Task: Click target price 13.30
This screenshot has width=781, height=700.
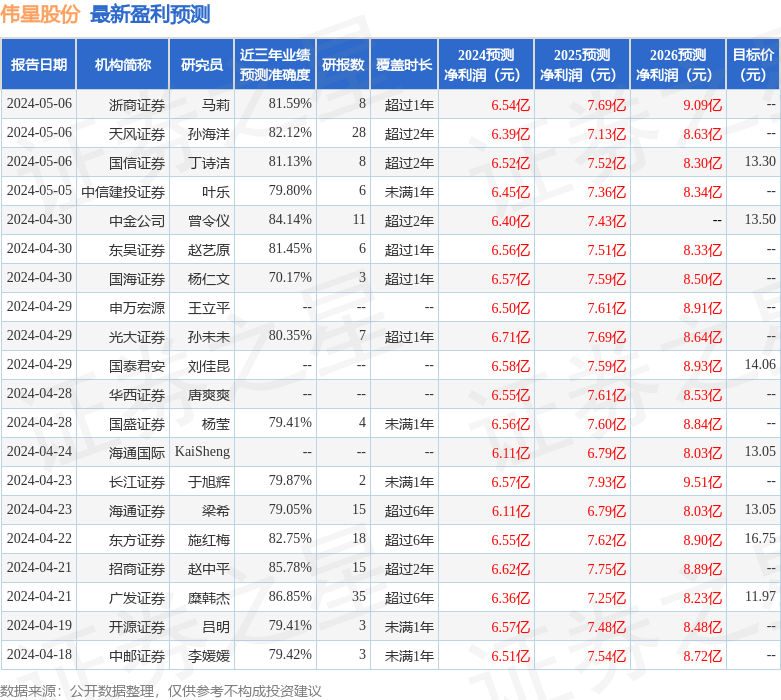Action: [760, 162]
